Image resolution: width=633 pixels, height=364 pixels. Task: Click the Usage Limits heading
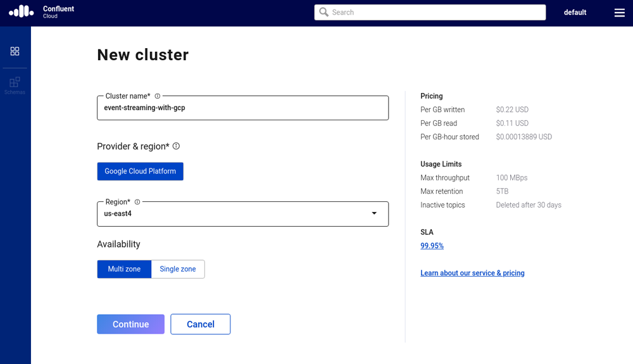[441, 164]
